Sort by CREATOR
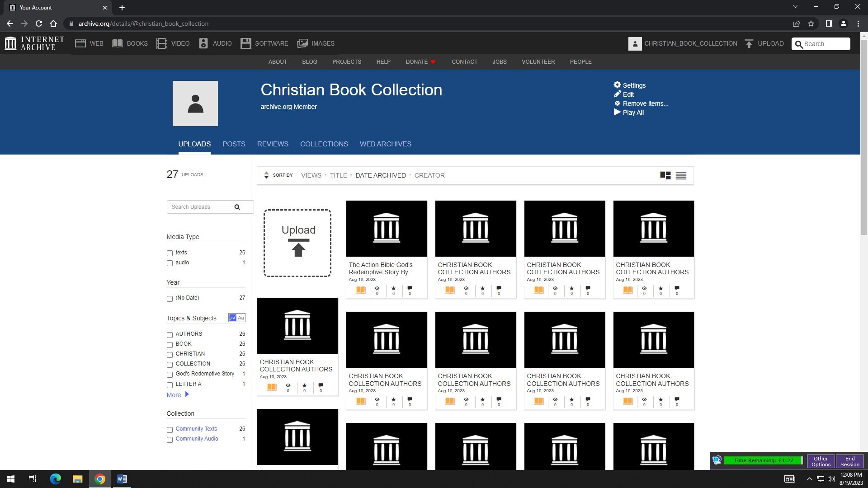This screenshot has width=868, height=488. 429,175
